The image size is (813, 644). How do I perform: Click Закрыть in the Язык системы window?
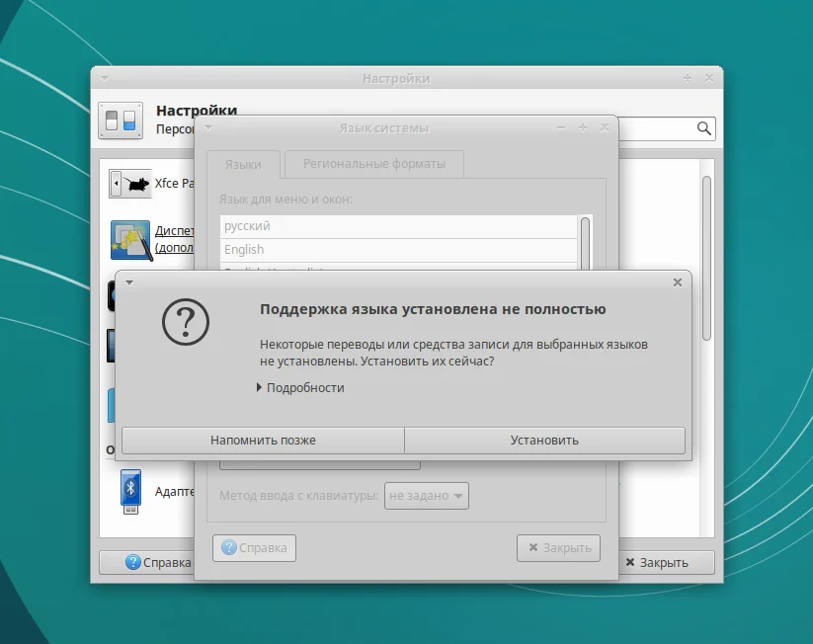(558, 548)
